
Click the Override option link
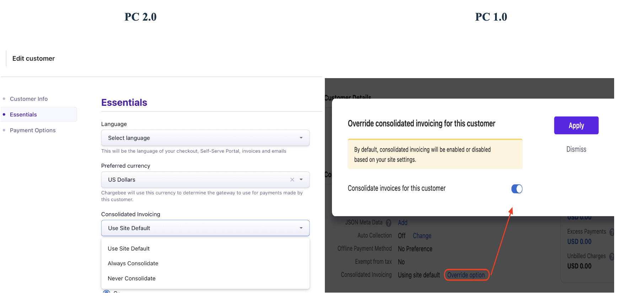coord(466,275)
